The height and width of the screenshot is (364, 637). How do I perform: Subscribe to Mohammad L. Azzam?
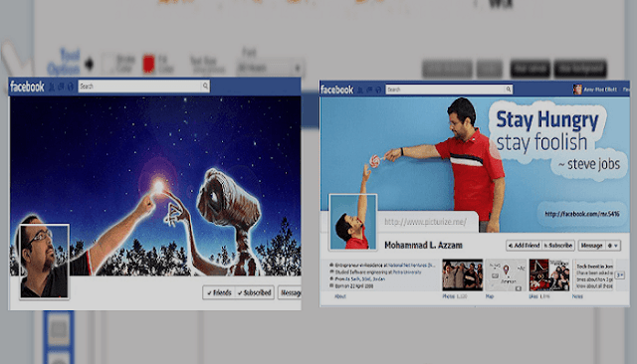(558, 246)
